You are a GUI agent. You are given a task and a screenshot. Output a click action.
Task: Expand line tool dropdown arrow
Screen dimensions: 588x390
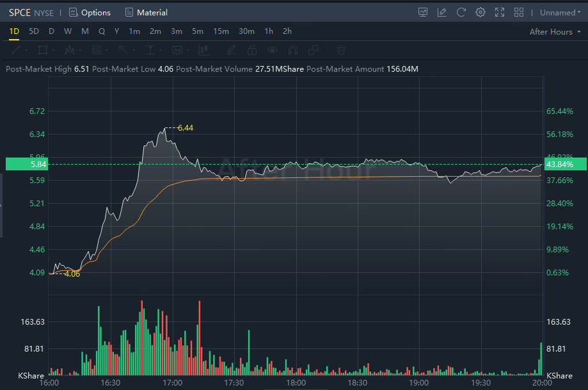26,51
